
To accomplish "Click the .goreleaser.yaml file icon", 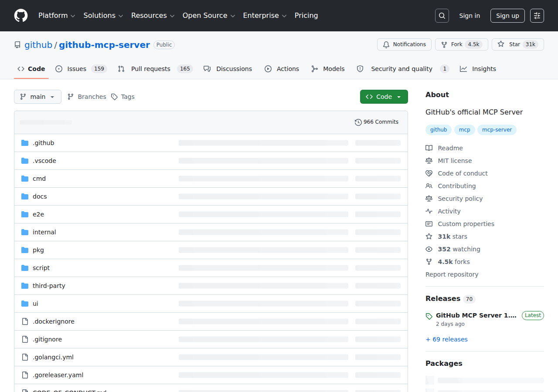I will click(x=25, y=375).
